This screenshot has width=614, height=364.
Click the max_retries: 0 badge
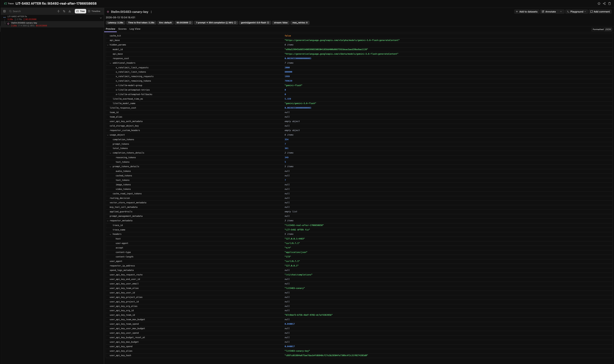[x=300, y=23]
